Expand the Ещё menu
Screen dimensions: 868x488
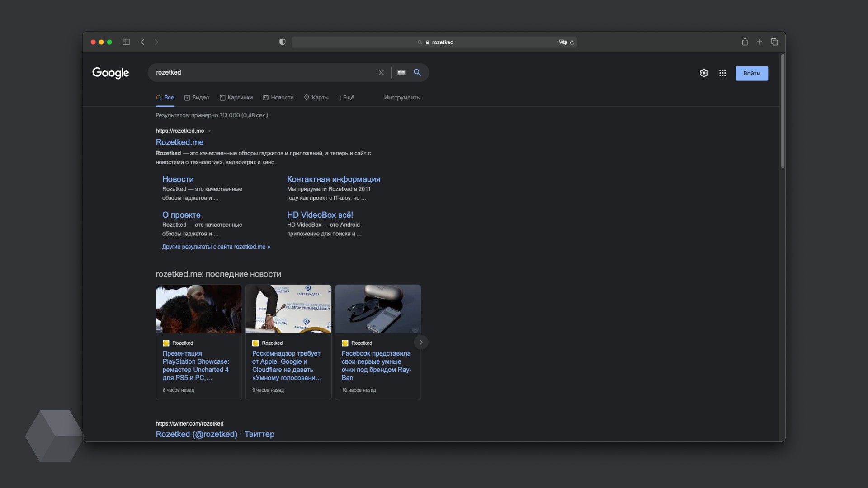pyautogui.click(x=346, y=98)
